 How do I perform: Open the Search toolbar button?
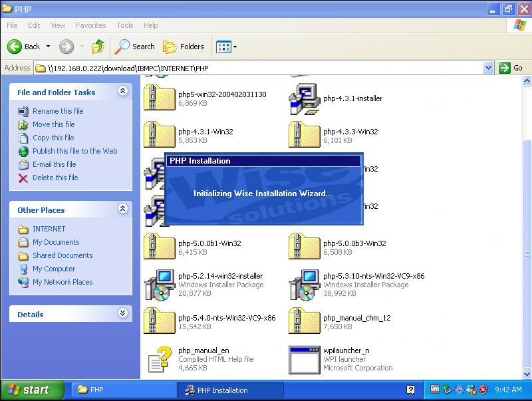134,47
